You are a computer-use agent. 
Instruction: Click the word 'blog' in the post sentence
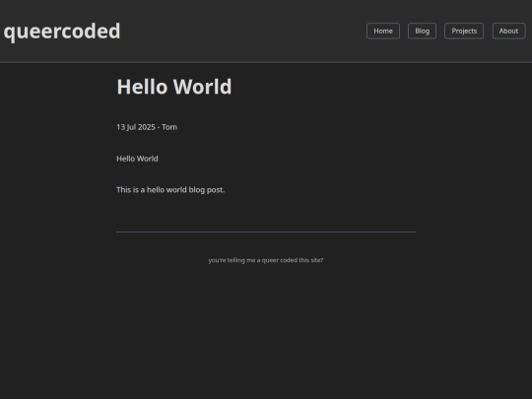tap(196, 190)
